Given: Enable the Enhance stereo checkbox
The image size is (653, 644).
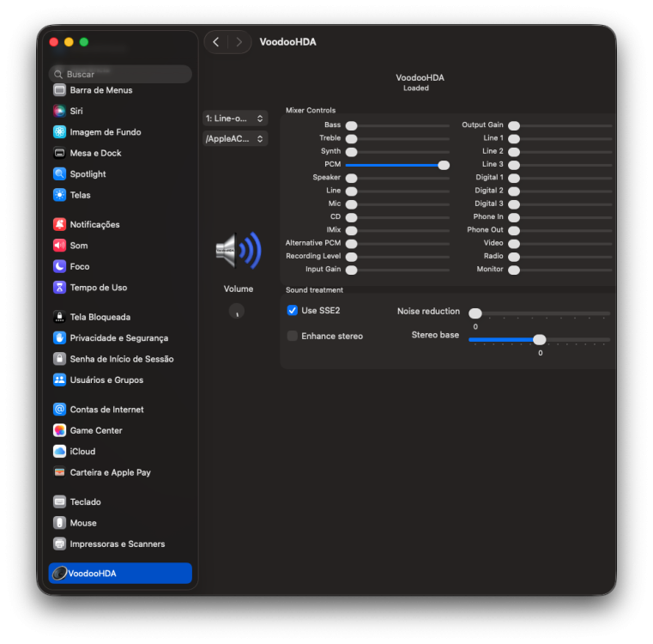Looking at the screenshot, I should click(x=293, y=336).
